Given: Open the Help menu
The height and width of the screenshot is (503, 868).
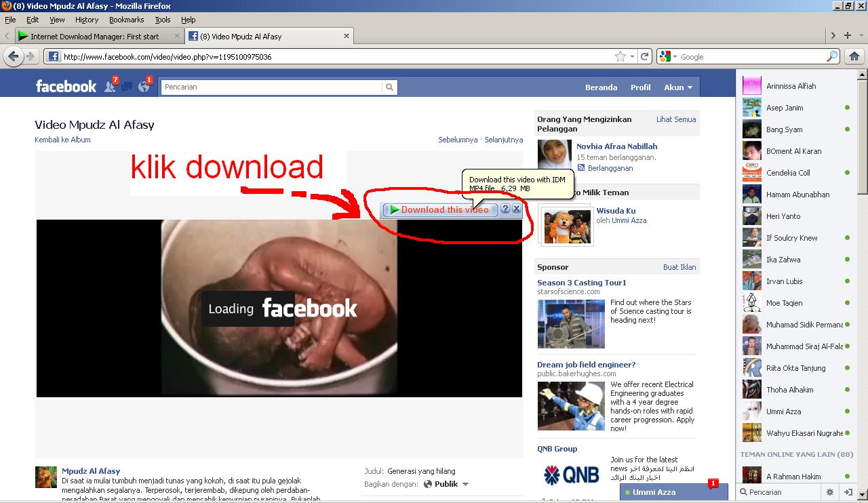Looking at the screenshot, I should (x=189, y=20).
